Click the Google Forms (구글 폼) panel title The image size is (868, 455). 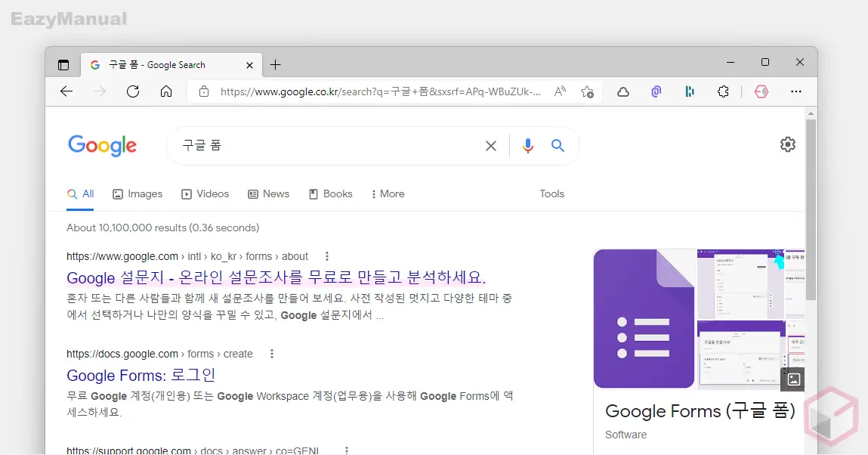700,411
